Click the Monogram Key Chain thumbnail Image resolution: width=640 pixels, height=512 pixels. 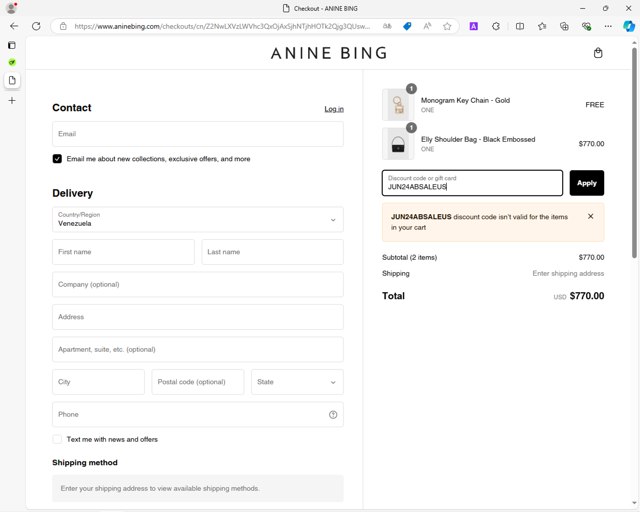click(x=398, y=105)
